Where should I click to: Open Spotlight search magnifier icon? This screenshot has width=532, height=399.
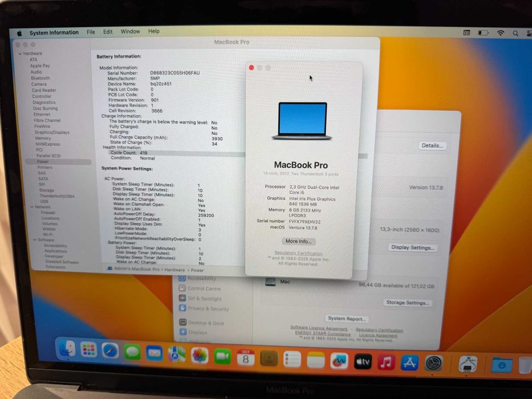[x=515, y=33]
